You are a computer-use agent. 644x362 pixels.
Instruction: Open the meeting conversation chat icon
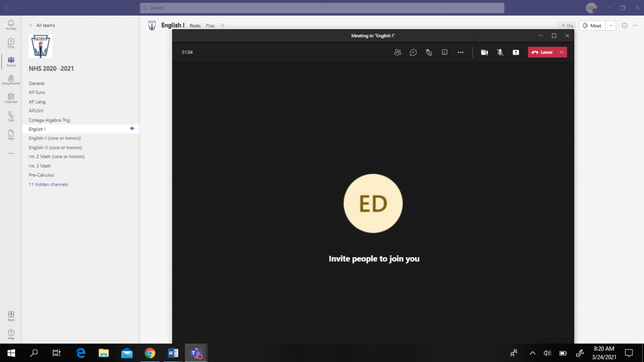pyautogui.click(x=413, y=52)
